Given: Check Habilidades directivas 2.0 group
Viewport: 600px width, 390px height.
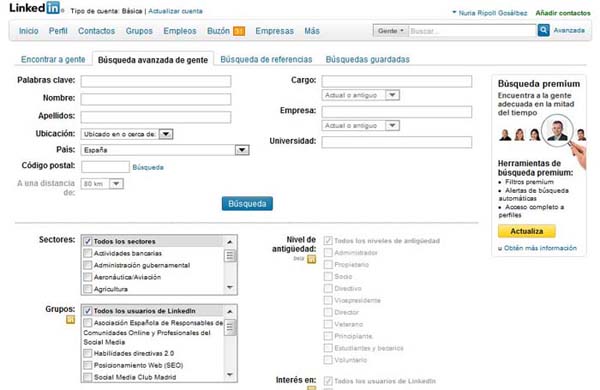Looking at the screenshot, I should (x=88, y=353).
